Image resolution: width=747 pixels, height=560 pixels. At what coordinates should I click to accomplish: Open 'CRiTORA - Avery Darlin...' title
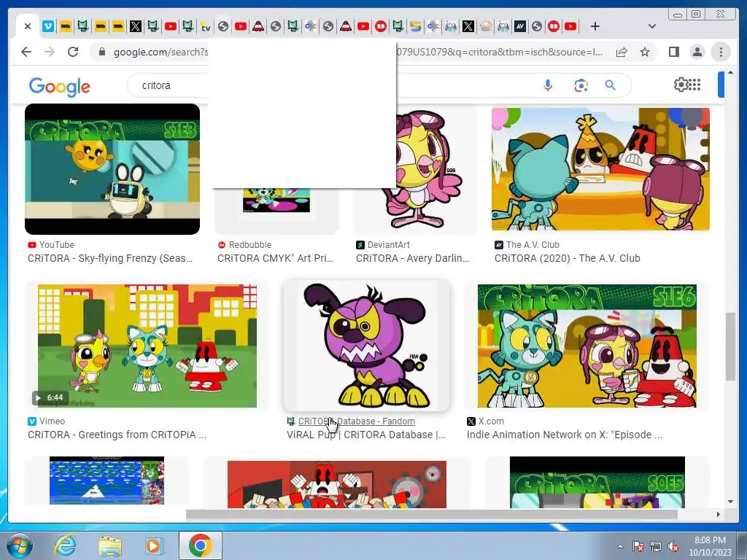pos(413,259)
